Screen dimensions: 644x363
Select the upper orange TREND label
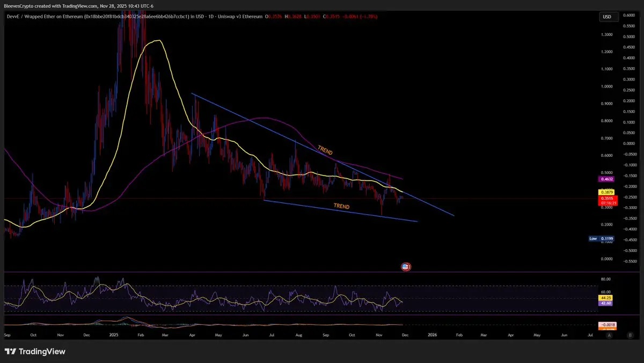tap(325, 150)
